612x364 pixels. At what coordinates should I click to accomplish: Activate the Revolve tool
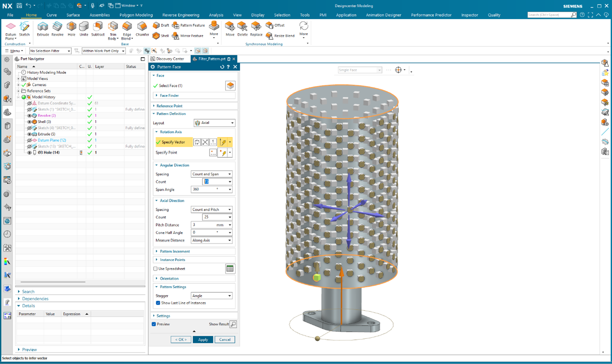pos(57,29)
